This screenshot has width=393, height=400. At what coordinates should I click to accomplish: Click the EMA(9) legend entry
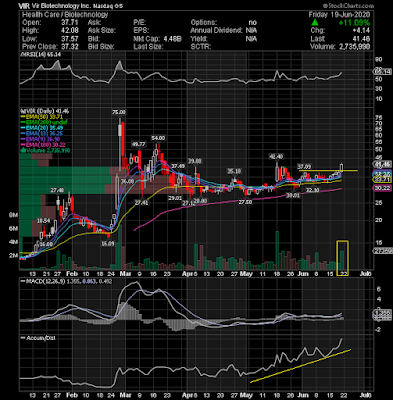coord(40,139)
